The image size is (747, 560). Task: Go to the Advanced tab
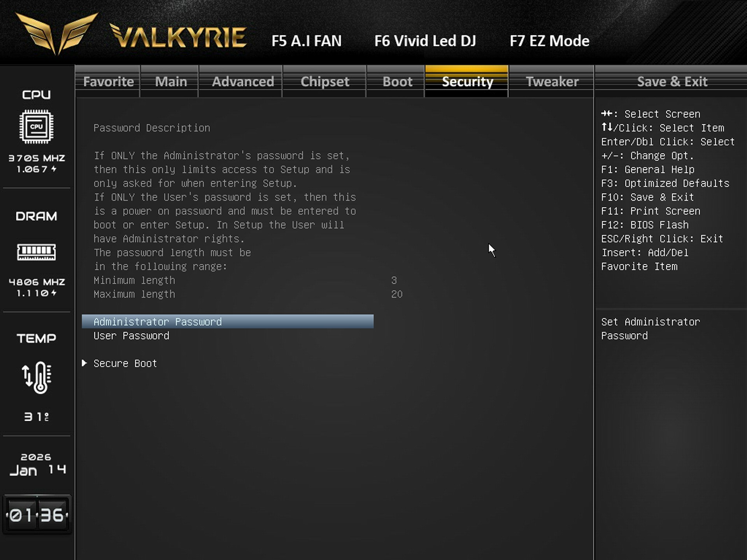click(x=243, y=82)
